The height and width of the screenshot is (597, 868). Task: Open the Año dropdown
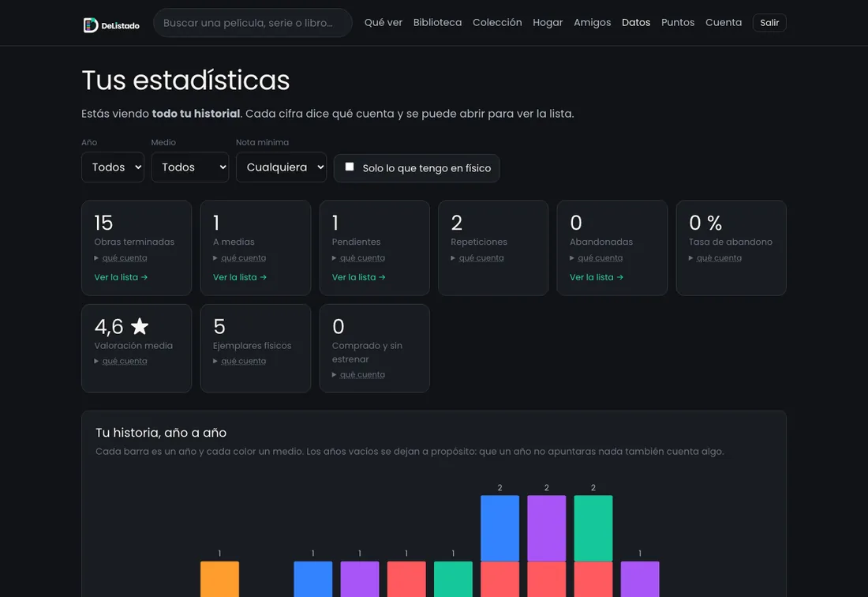pyautogui.click(x=113, y=167)
